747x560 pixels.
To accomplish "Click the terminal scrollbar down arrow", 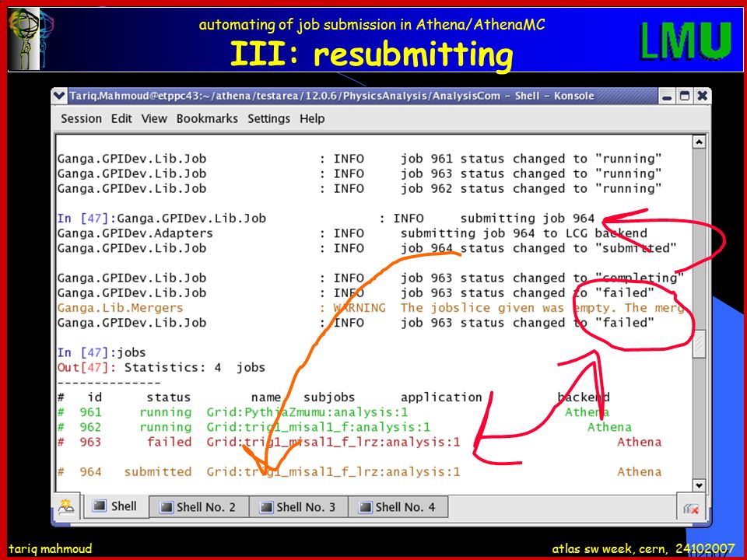I will click(699, 485).
